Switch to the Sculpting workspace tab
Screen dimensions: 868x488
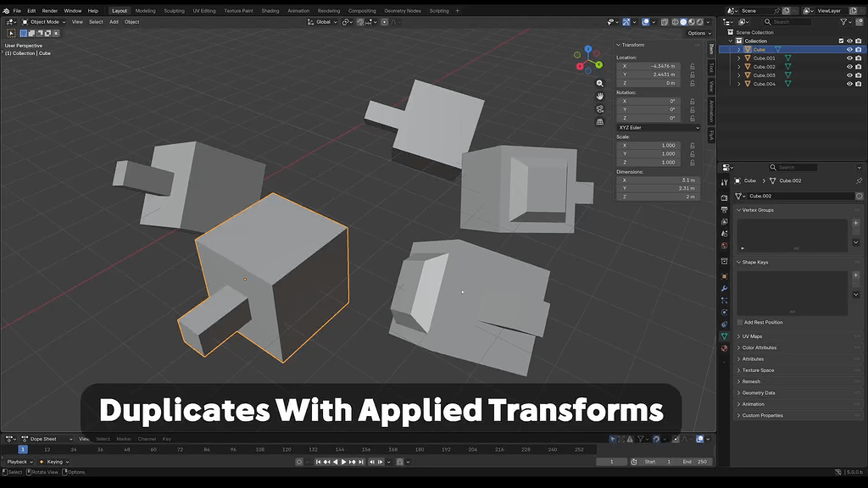pyautogui.click(x=174, y=10)
